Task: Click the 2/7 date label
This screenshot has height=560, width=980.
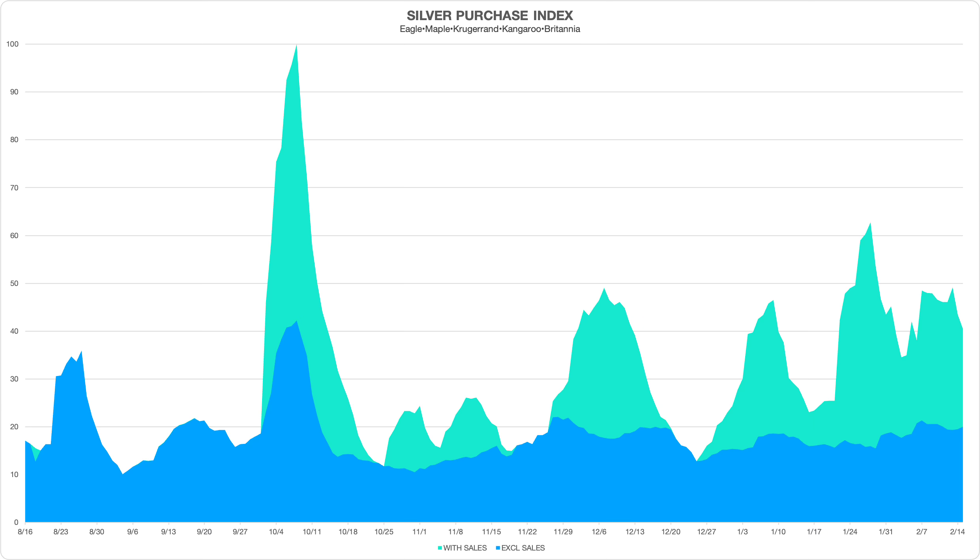Action: 922,532
